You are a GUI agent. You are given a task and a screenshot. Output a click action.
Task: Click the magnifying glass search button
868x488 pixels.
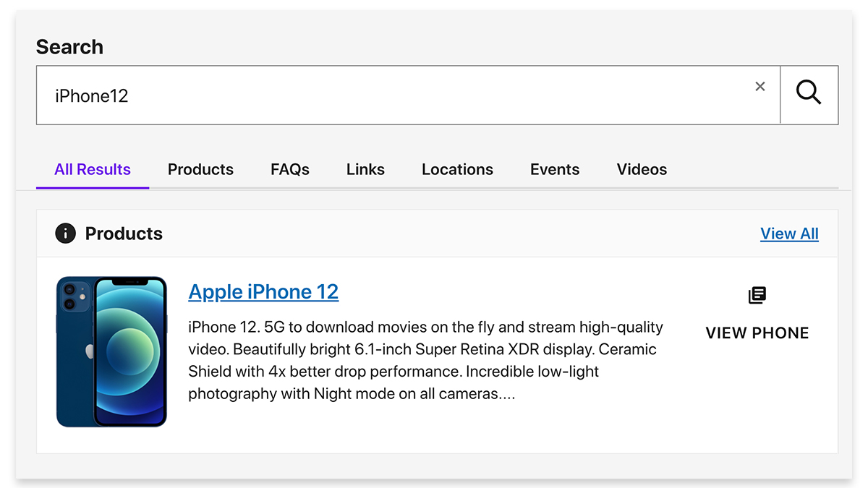809,95
